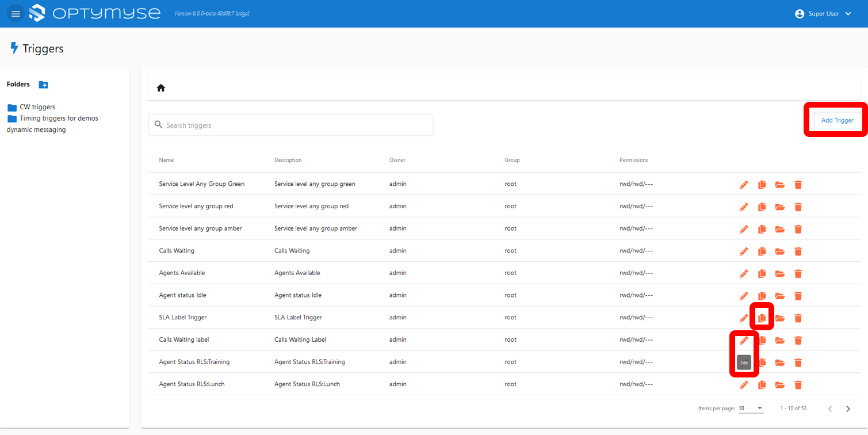Viewport: 868px width, 435px height.
Task: Move Agent status Idle trigger to folder
Action: [x=780, y=296]
